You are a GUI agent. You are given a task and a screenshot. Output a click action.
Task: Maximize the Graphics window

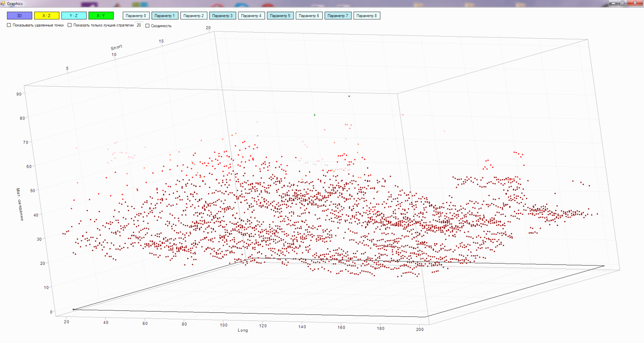pos(622,3)
